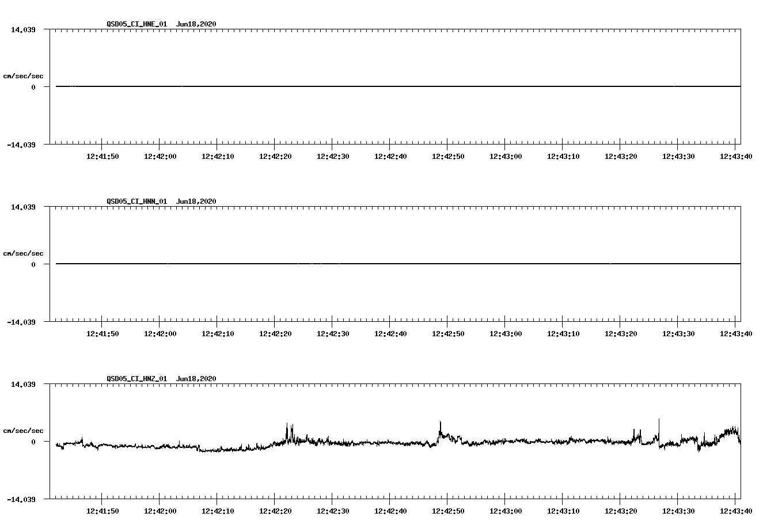This screenshot has height=532, width=782.
Task: Click the 12:42:20 time label under HNN chart
Action: click(275, 333)
